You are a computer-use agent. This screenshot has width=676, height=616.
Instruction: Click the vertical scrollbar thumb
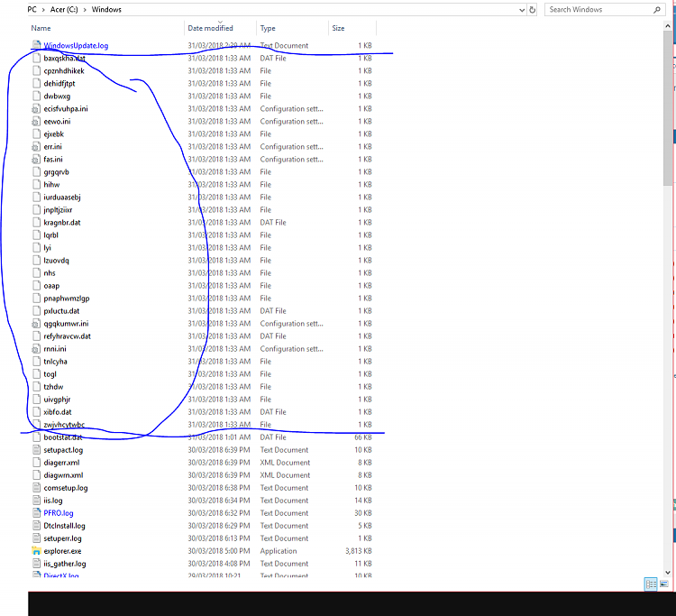pyautogui.click(x=668, y=108)
